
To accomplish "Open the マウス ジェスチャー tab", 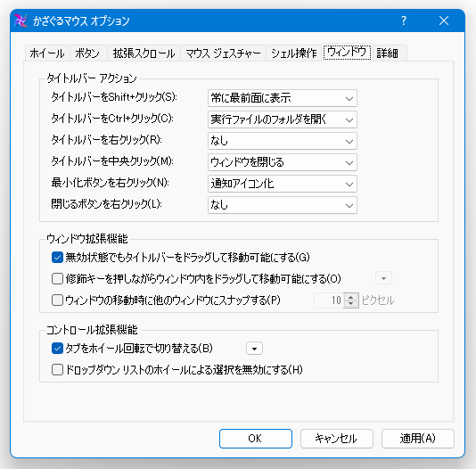I will tap(223, 53).
